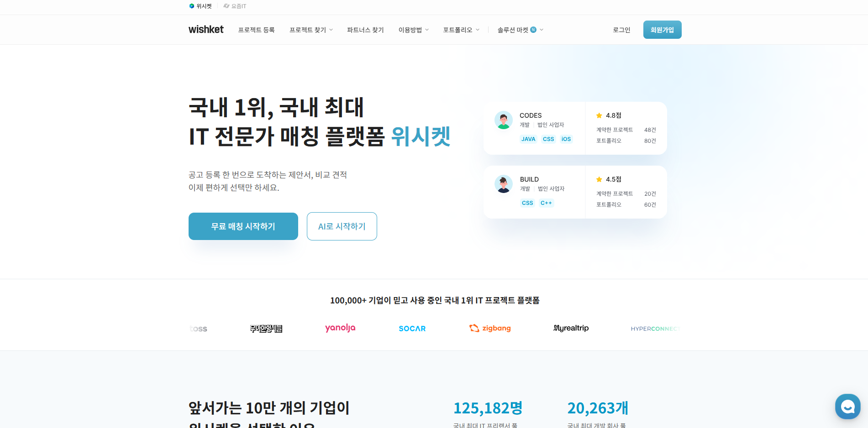Switch to the 요즘IT tab

(x=235, y=6)
